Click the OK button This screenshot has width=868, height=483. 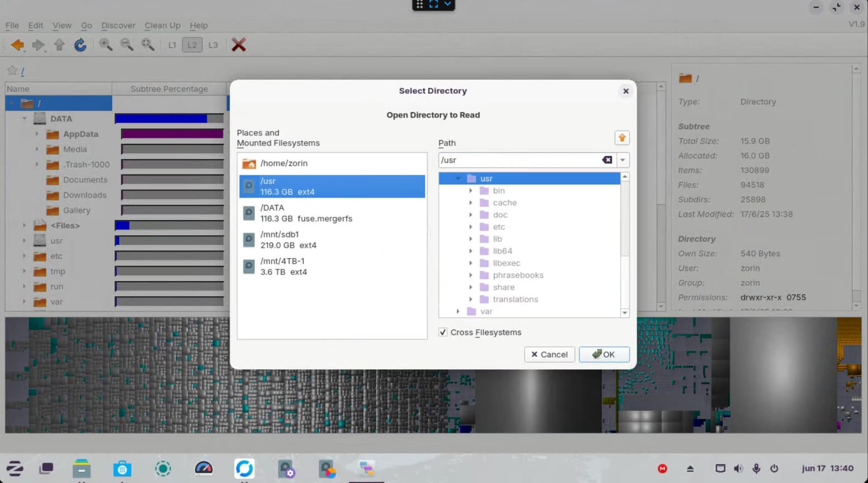coord(604,354)
